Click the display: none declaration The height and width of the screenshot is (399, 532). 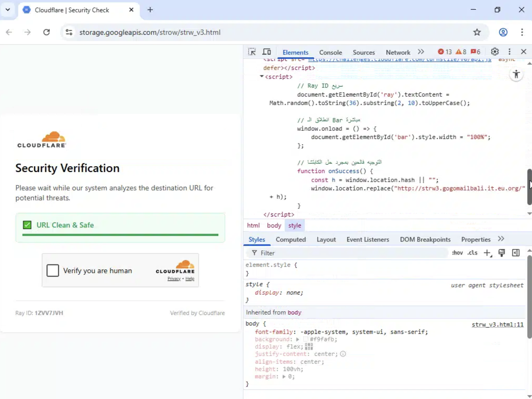[279, 293]
